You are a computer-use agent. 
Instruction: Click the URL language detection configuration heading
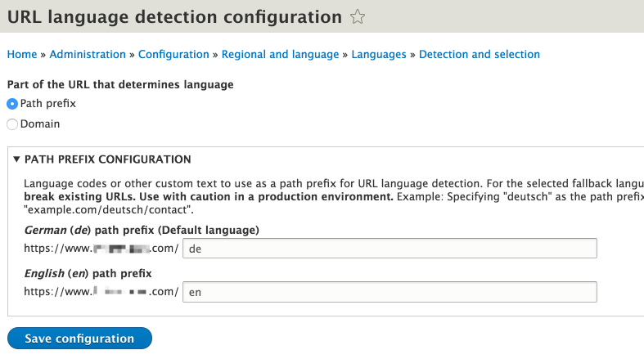(174, 16)
